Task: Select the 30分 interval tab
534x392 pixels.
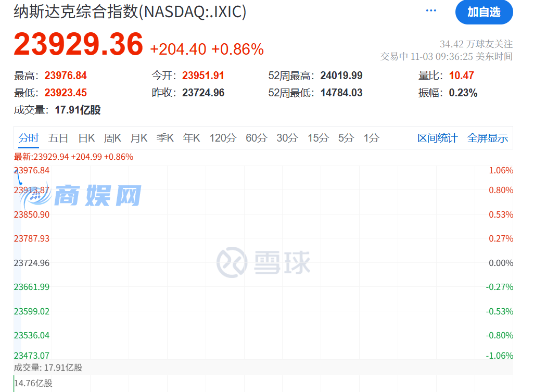Action: [x=287, y=138]
